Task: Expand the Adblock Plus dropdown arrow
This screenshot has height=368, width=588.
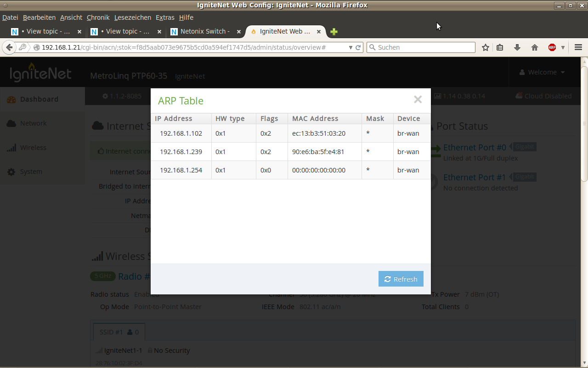Action: tap(563, 47)
